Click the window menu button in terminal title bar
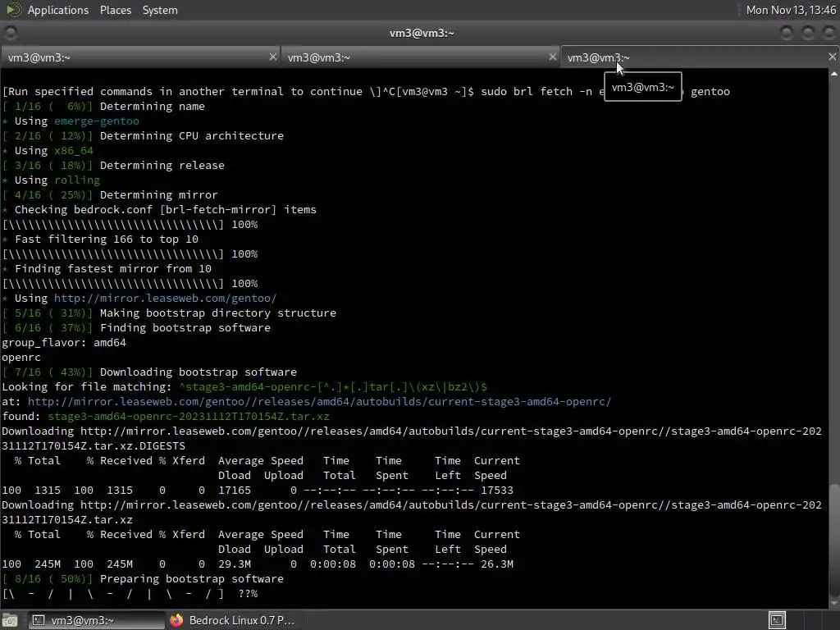 pyautogui.click(x=11, y=33)
